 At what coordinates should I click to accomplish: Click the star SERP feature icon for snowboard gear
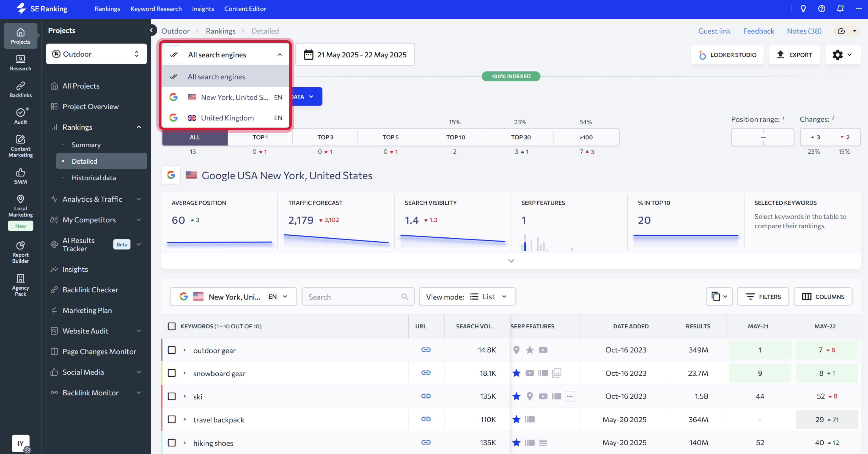click(x=516, y=373)
